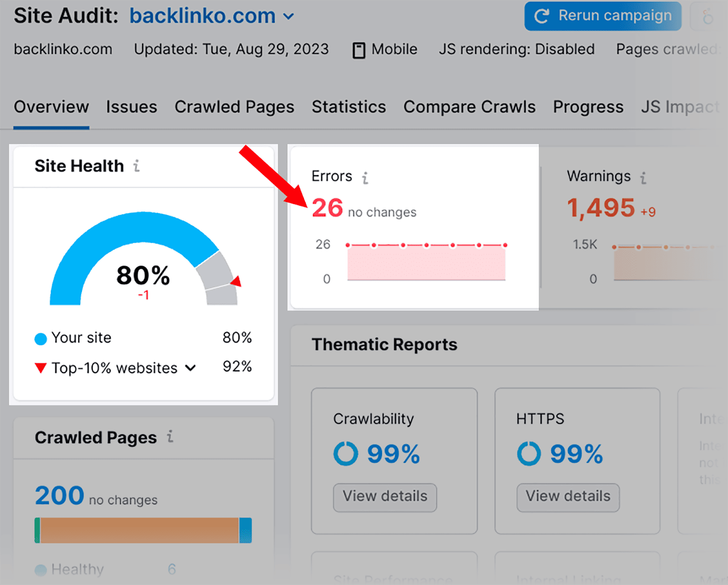This screenshot has width=728, height=585.
Task: Click the Rerun campaign button
Action: pyautogui.click(x=602, y=15)
